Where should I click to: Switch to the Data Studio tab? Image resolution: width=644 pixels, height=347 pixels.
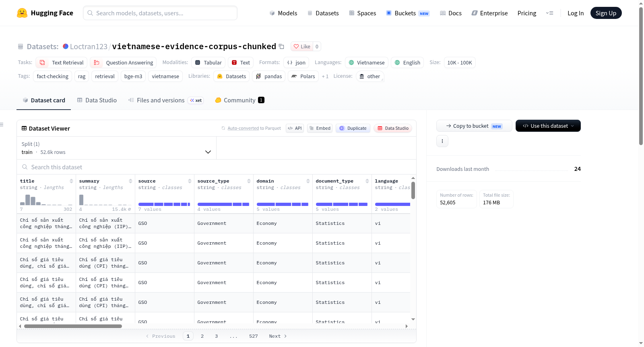(x=97, y=100)
